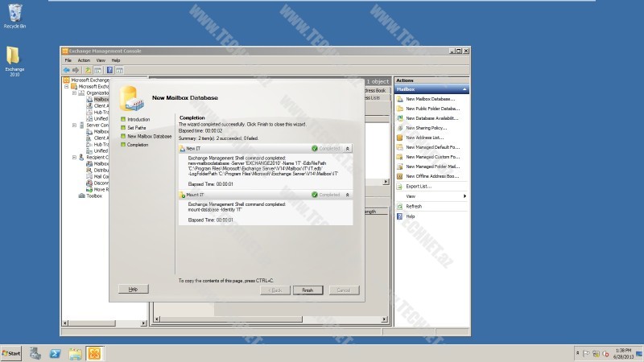Click the Back arrow toolbar icon
644x362 pixels.
click(67, 70)
